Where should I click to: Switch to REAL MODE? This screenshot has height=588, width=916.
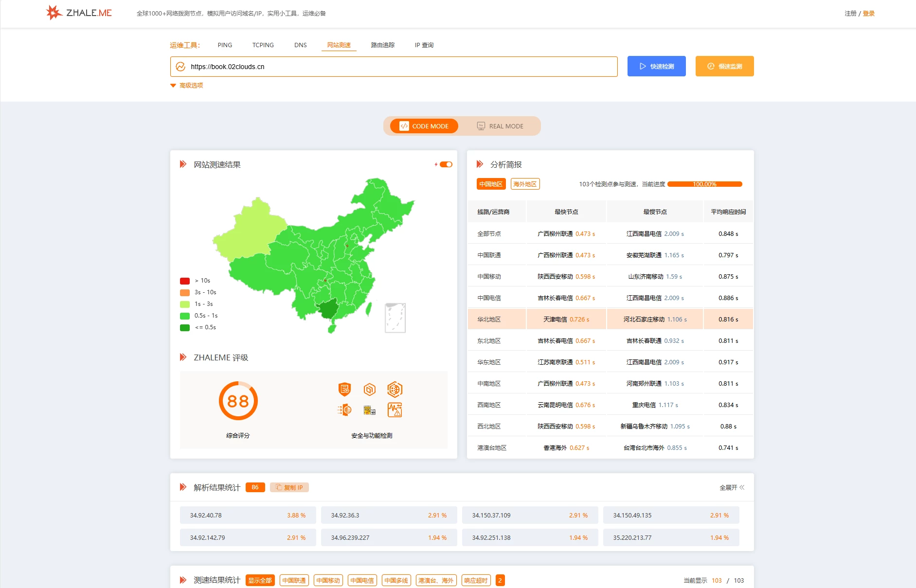[500, 126]
